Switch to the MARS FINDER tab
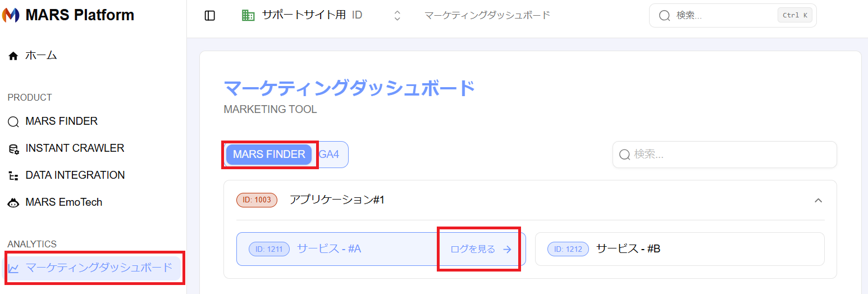 coord(269,155)
